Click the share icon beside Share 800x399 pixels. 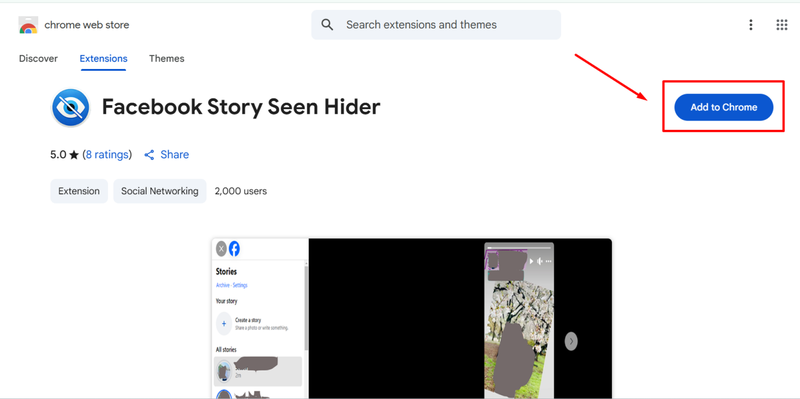tap(149, 155)
